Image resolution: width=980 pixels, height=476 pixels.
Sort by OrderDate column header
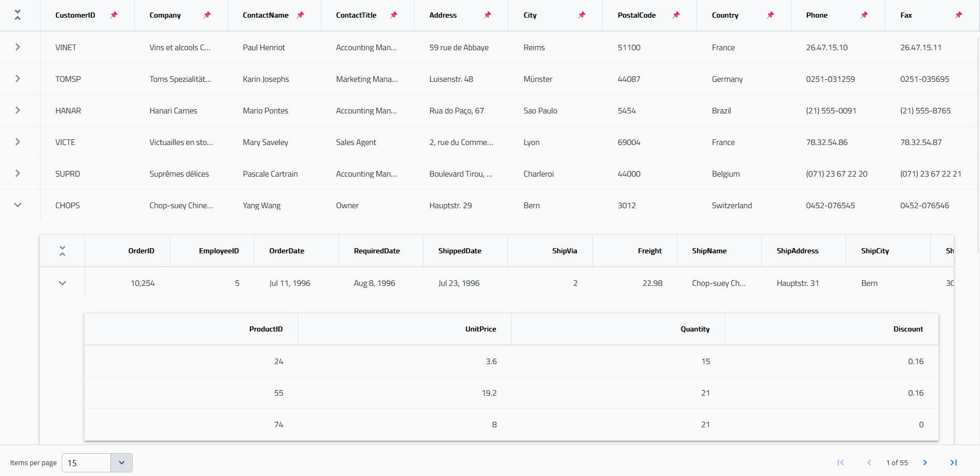pos(287,251)
